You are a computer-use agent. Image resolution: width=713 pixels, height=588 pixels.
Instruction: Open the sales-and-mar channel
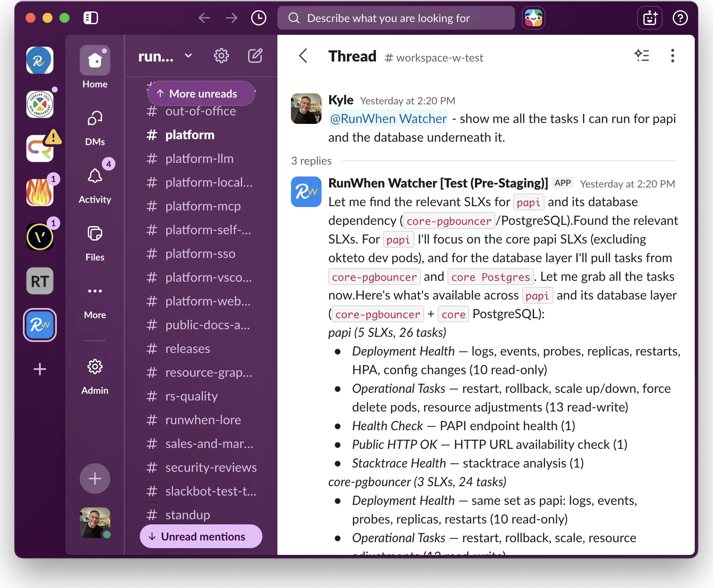[x=201, y=444]
